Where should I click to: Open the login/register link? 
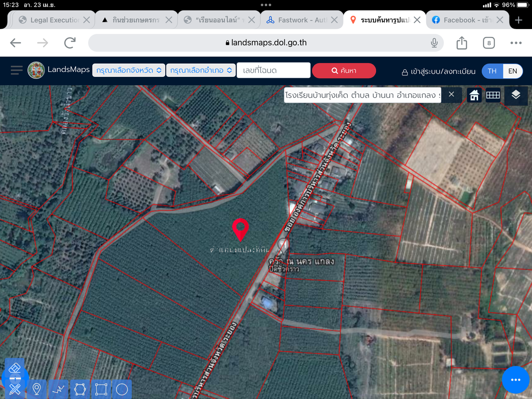438,71
